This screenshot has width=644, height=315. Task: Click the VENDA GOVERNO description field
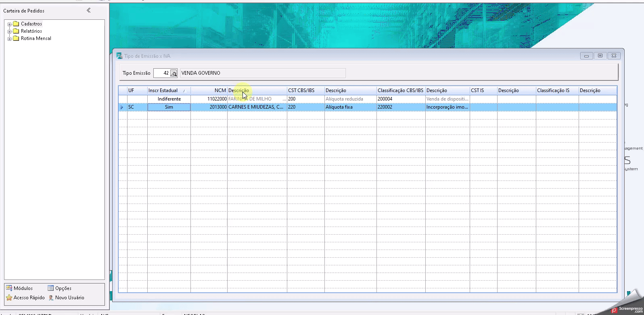(x=263, y=73)
